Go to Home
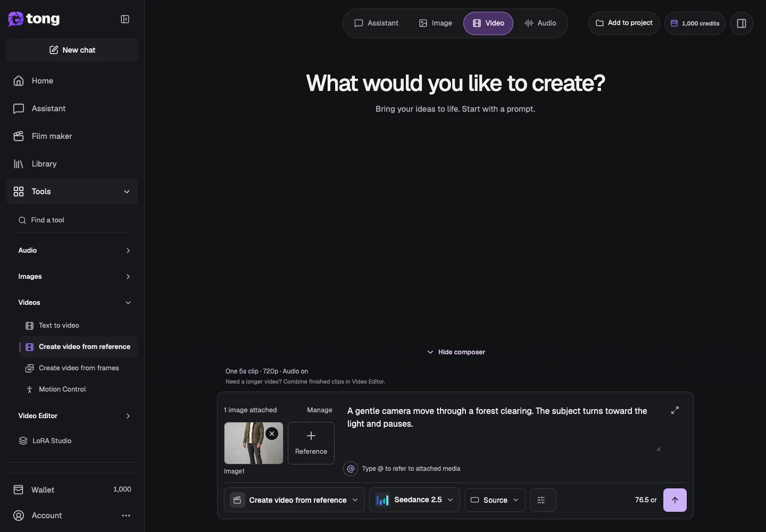The width and height of the screenshot is (766, 532). (72, 81)
